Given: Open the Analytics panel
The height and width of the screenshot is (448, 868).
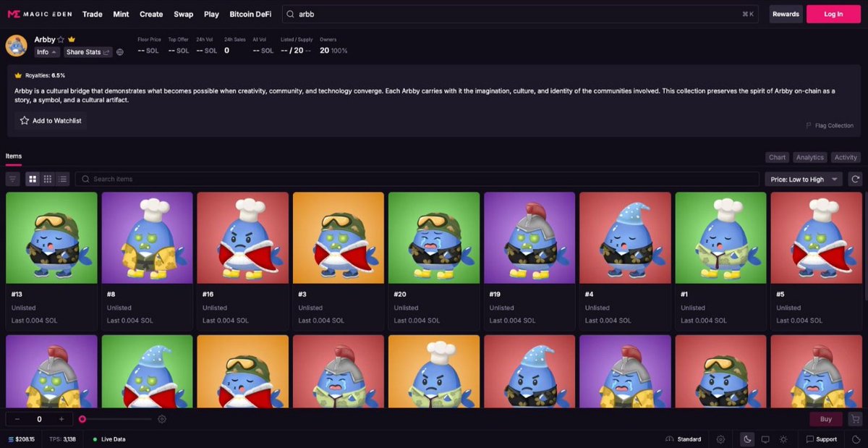Looking at the screenshot, I should [809, 157].
